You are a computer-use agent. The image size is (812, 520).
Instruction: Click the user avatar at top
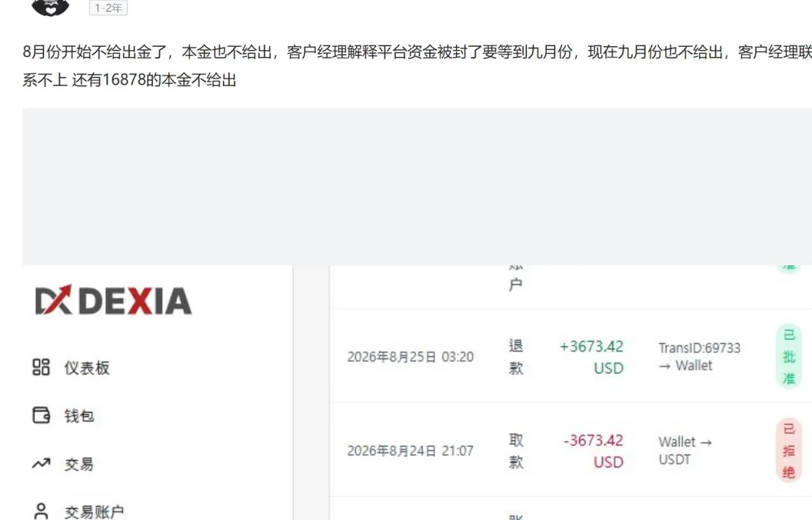(x=51, y=8)
